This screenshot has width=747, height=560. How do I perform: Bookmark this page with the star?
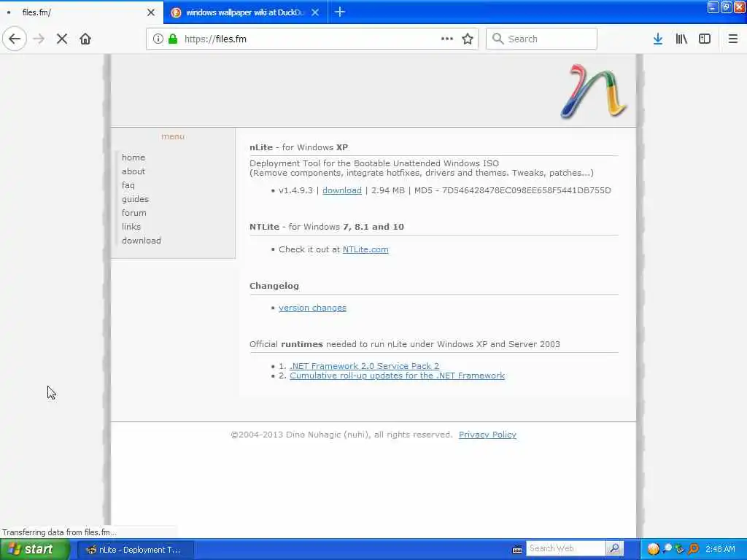pos(468,39)
